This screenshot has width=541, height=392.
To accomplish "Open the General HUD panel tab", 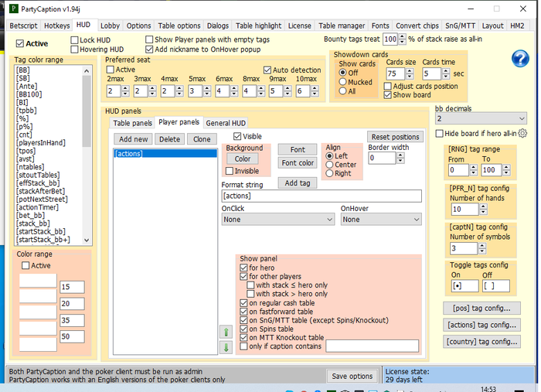I will tap(226, 123).
